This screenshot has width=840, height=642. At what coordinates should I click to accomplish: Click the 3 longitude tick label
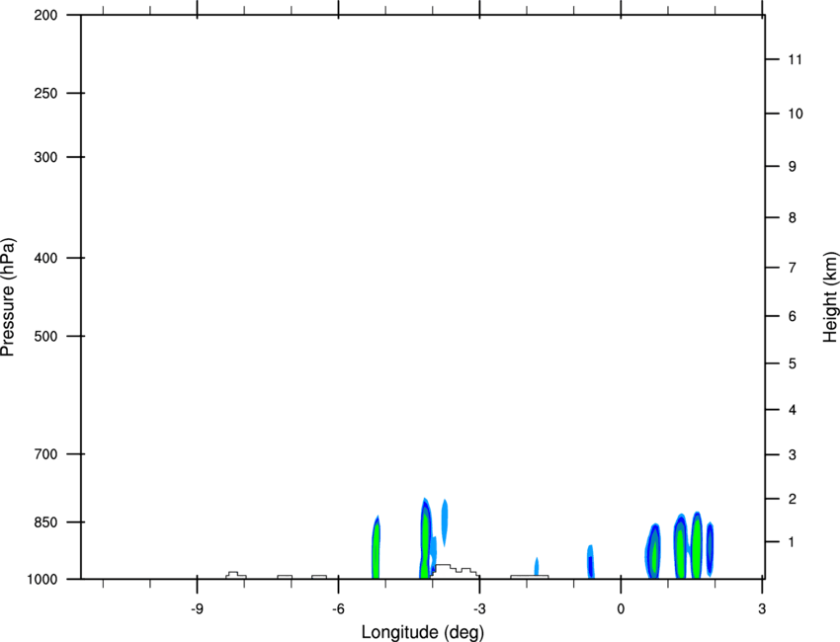click(762, 609)
